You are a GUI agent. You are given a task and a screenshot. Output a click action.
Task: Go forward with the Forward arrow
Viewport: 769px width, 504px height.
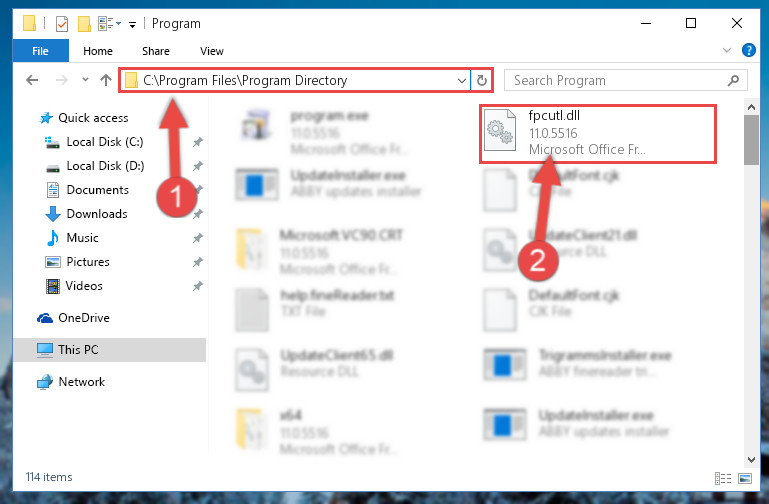click(x=62, y=80)
